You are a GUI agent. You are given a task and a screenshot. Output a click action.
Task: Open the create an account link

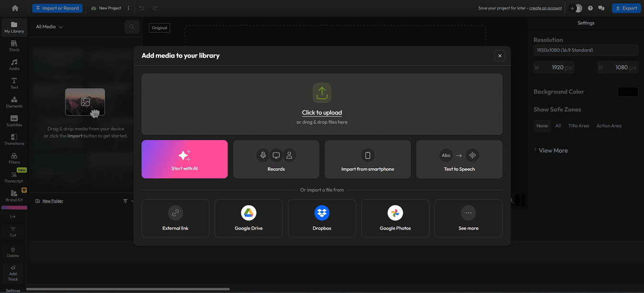(x=545, y=8)
